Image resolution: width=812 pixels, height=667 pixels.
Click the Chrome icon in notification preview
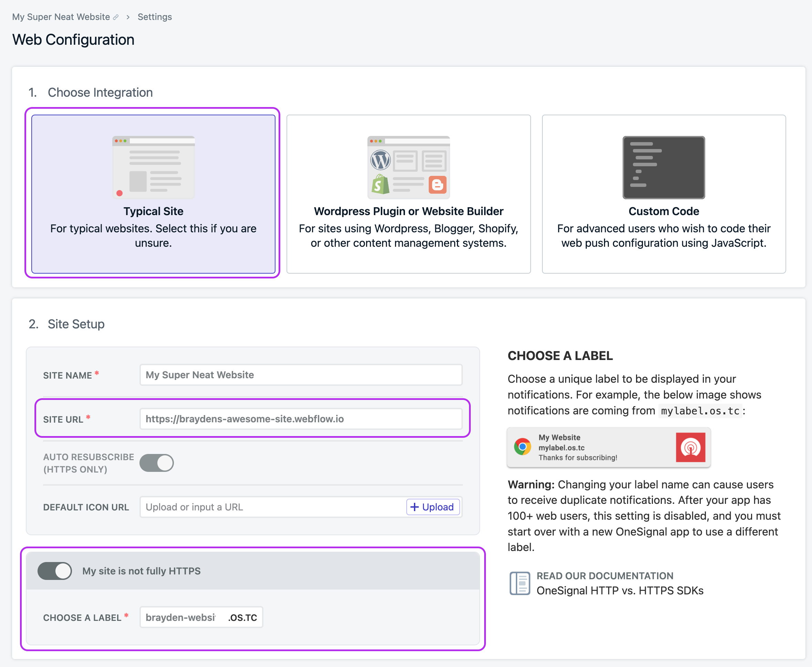click(x=522, y=447)
